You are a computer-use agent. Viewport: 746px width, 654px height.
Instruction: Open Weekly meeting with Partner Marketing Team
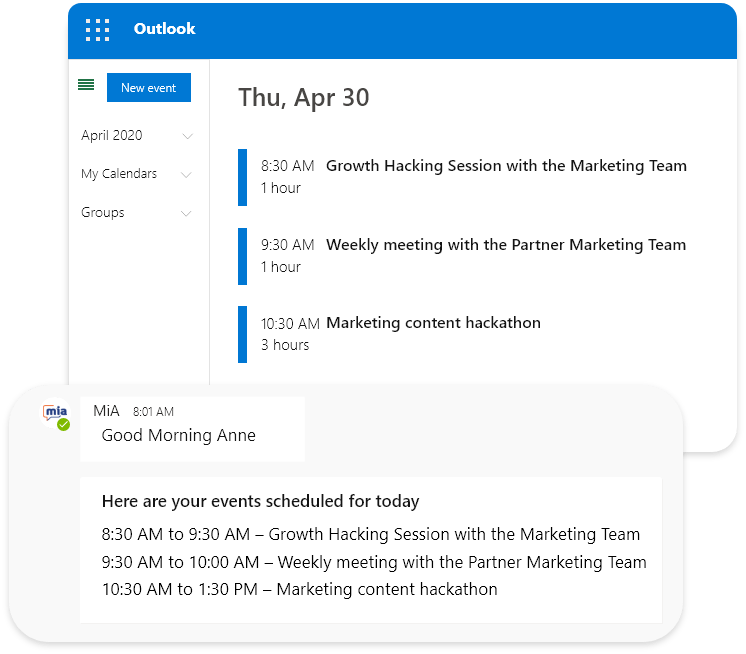(506, 244)
